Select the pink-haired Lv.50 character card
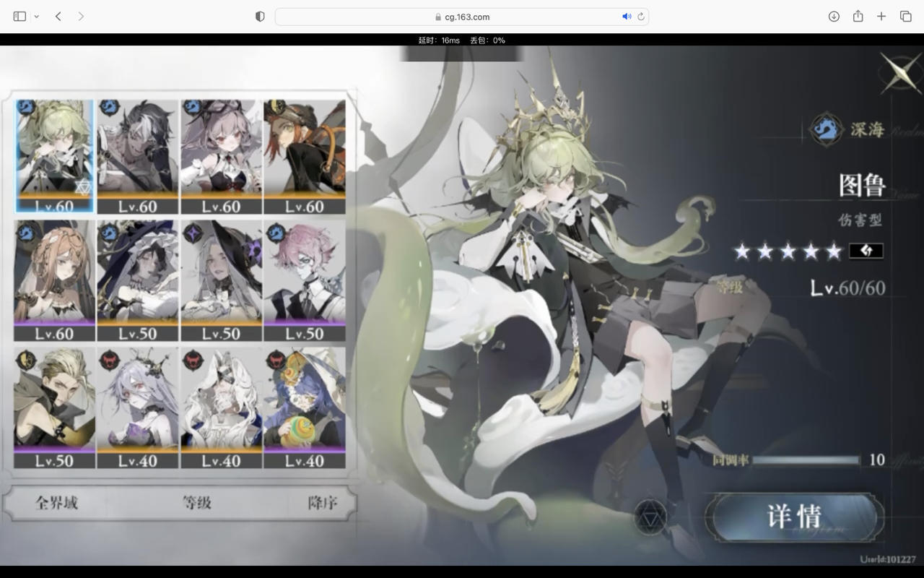924x578 pixels. pyautogui.click(x=304, y=281)
